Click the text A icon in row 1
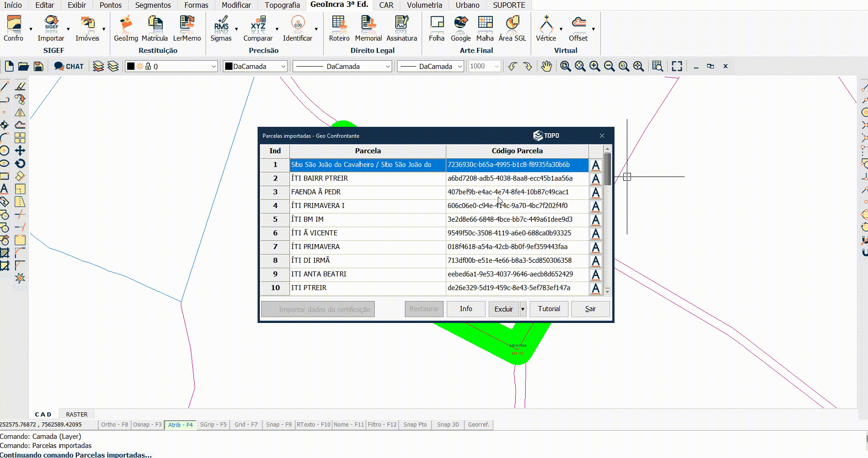Image resolution: width=868 pixels, height=458 pixels. pos(595,165)
